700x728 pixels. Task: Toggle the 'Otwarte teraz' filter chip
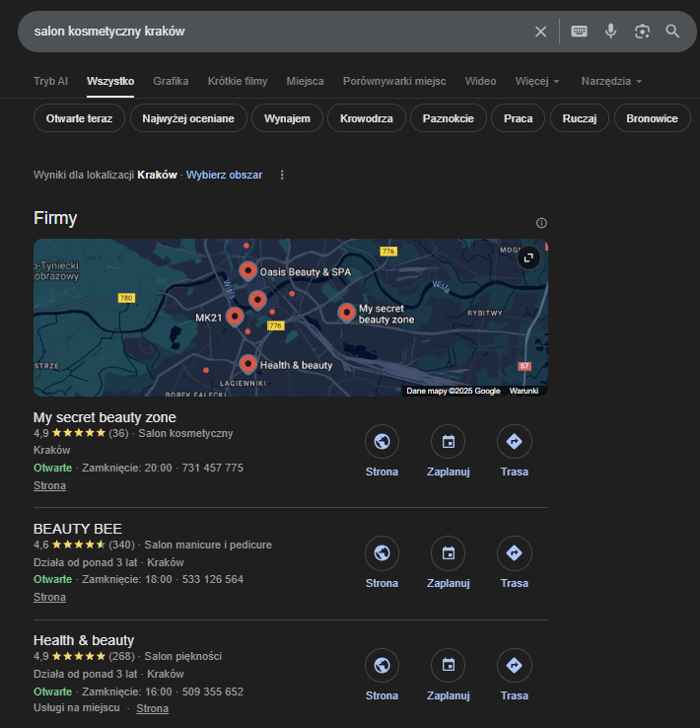pos(79,118)
